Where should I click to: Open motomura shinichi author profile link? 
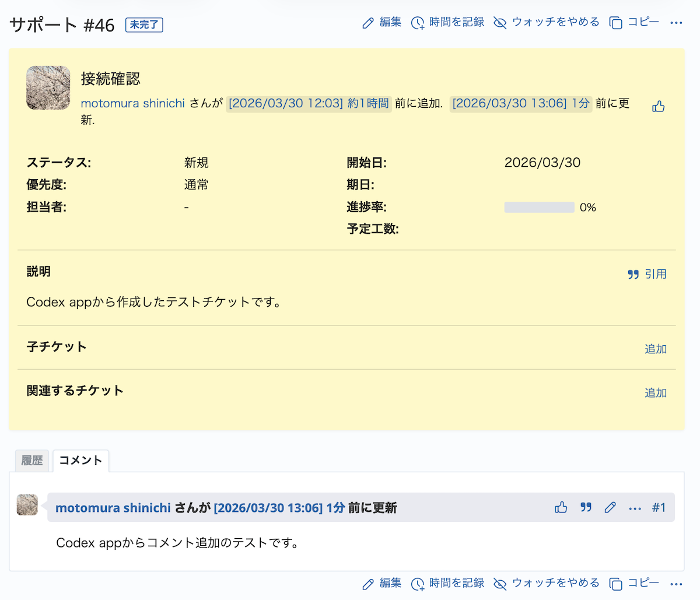[132, 103]
